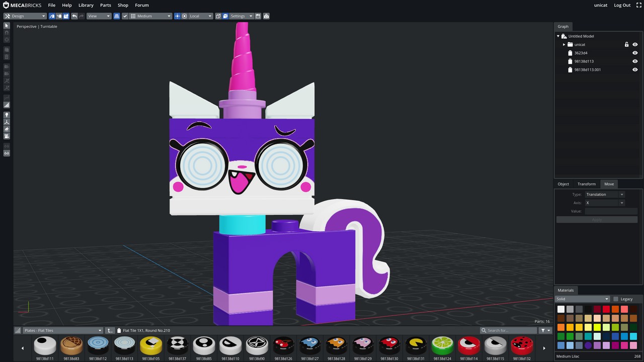Toggle the perspective grid icon in toolbar

117,16
